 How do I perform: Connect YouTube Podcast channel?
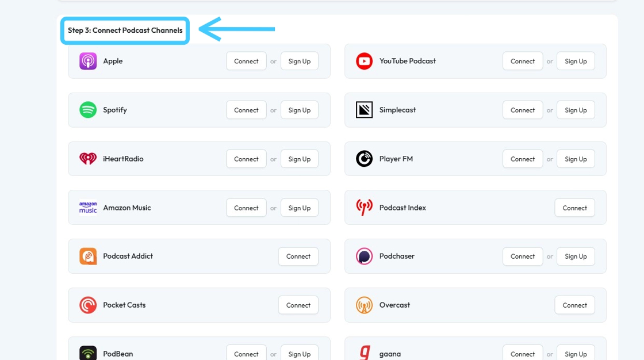click(x=523, y=61)
